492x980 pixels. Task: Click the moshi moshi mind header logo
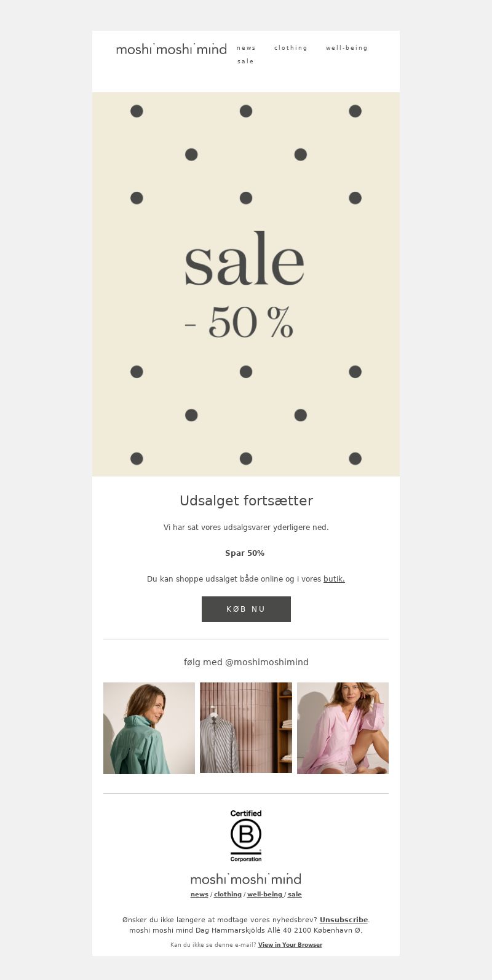pyautogui.click(x=171, y=49)
